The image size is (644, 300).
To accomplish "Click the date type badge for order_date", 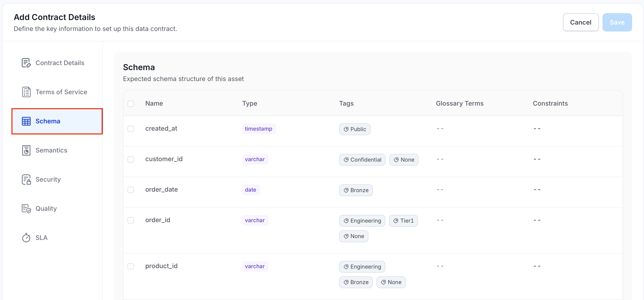I will [x=250, y=190].
